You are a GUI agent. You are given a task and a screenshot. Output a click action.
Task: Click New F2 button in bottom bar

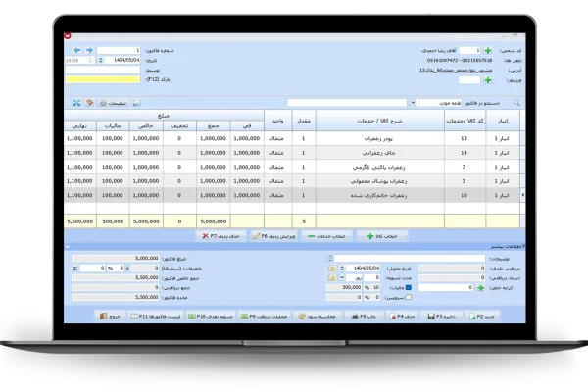point(482,317)
